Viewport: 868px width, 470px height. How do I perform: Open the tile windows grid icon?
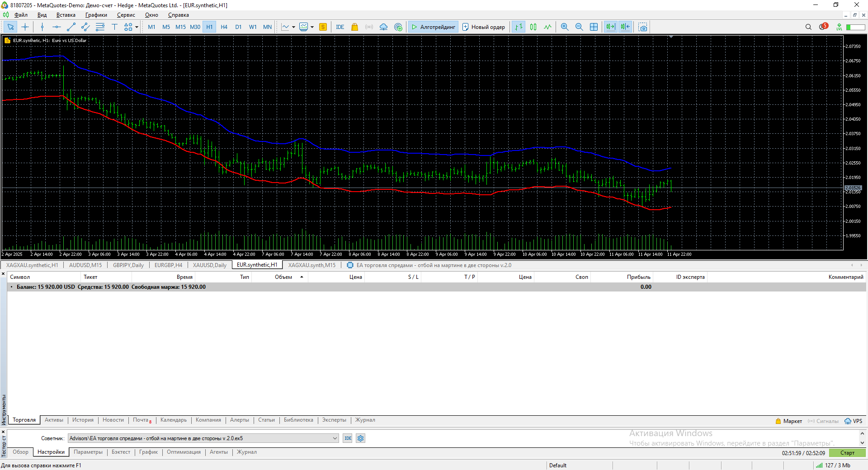tap(594, 27)
